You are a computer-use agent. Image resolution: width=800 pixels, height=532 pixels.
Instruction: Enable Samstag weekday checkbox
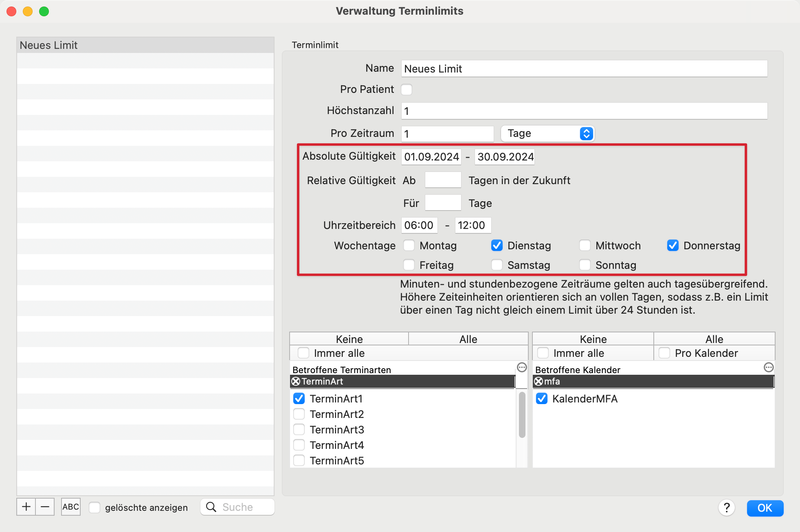pos(497,265)
